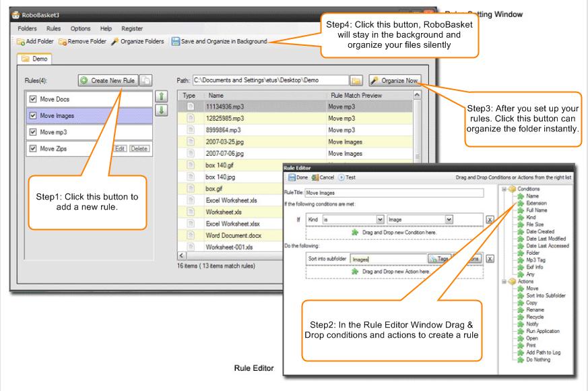Open the 'Image' kind value dropdown
The width and height of the screenshot is (588, 391).
[449, 220]
